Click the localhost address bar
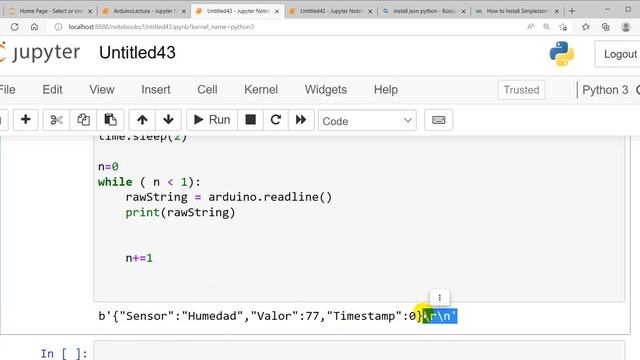This screenshot has height=360, width=640. pyautogui.click(x=161, y=27)
